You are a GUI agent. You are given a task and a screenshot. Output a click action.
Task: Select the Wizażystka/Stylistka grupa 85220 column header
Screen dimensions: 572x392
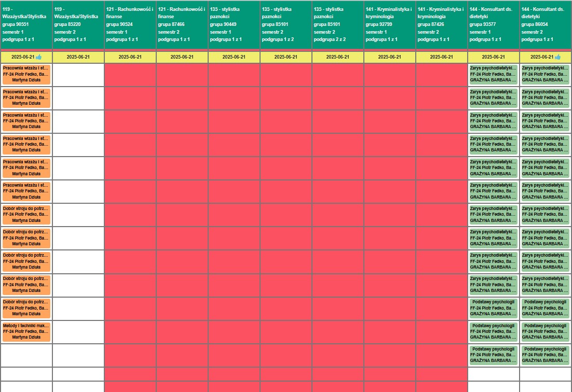(x=78, y=24)
